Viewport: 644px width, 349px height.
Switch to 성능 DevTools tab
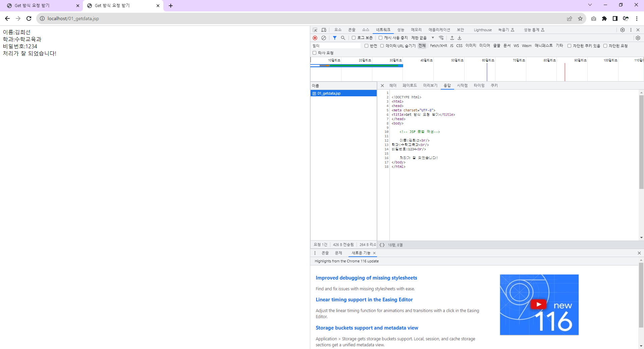(x=400, y=30)
